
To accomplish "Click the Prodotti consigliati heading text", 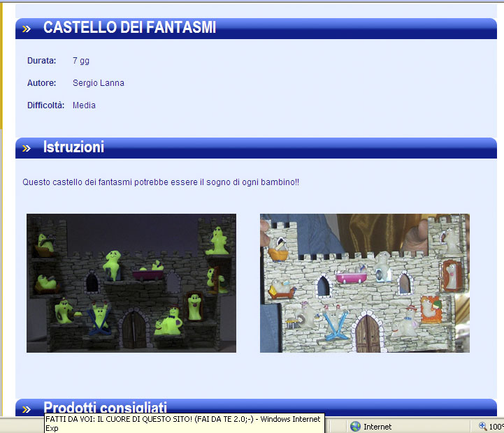I will click(x=105, y=407).
